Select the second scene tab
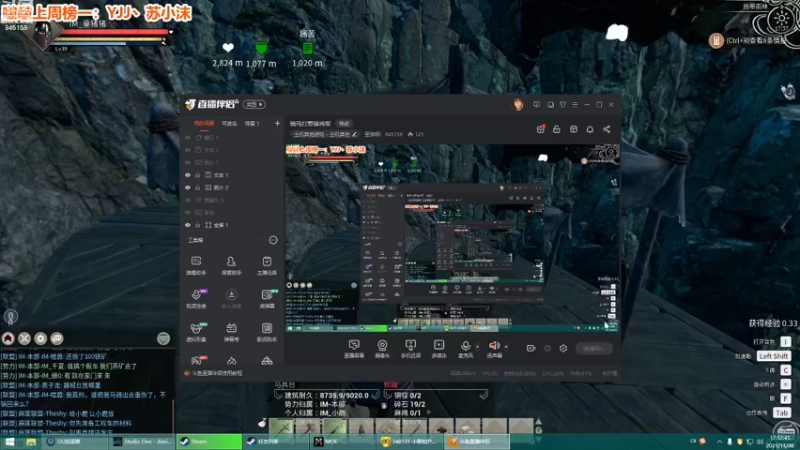The width and height of the screenshot is (800, 450). (229, 123)
